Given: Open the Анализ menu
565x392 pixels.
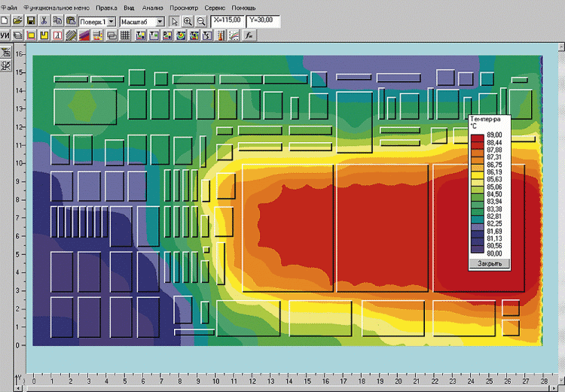Looking at the screenshot, I should click(152, 8).
